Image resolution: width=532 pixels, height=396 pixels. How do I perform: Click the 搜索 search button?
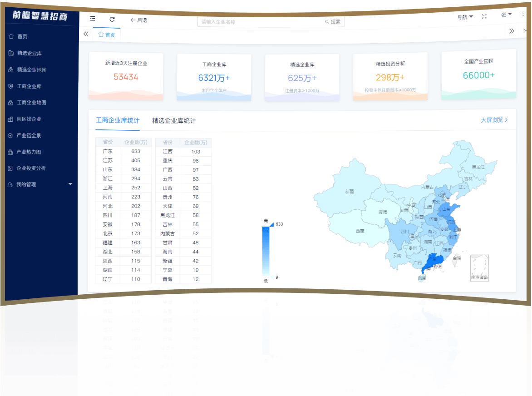pyautogui.click(x=333, y=22)
